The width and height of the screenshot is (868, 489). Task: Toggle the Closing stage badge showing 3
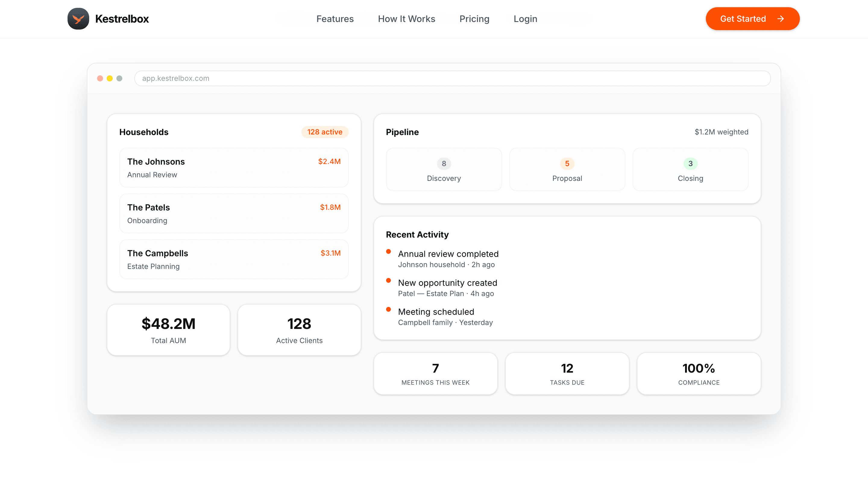(x=690, y=163)
